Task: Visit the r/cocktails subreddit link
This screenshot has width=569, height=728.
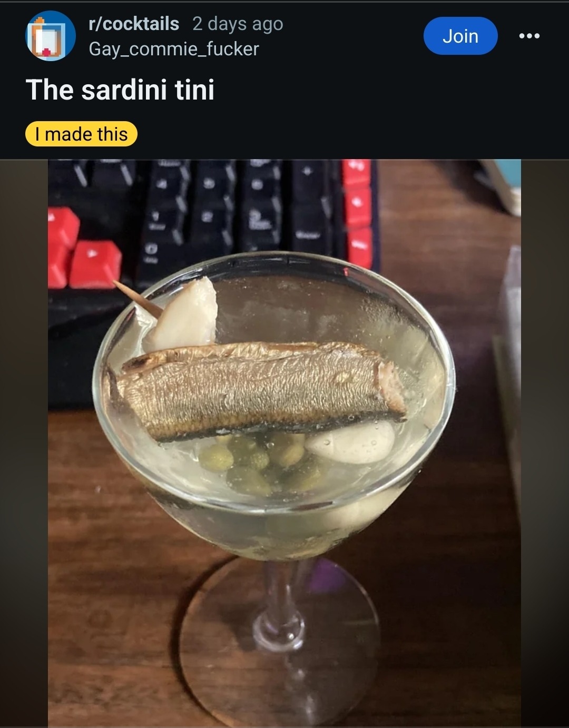Action: point(134,24)
